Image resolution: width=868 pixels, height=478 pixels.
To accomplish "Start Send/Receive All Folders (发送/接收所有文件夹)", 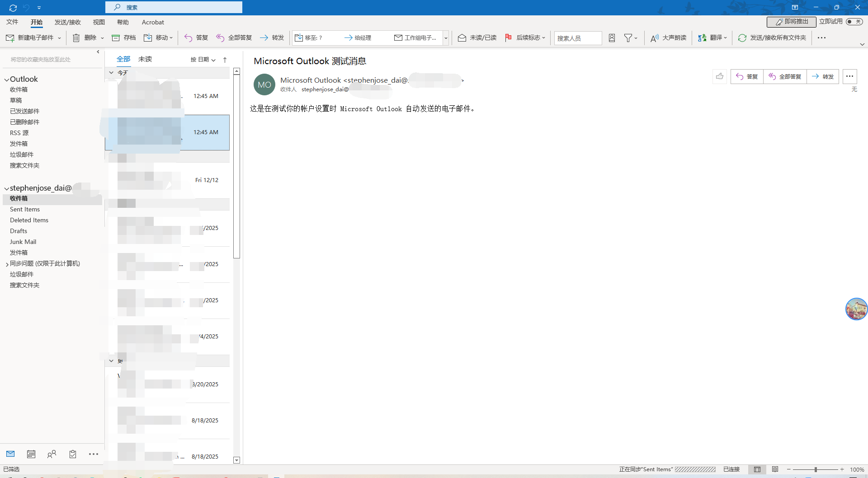I will coord(772,37).
